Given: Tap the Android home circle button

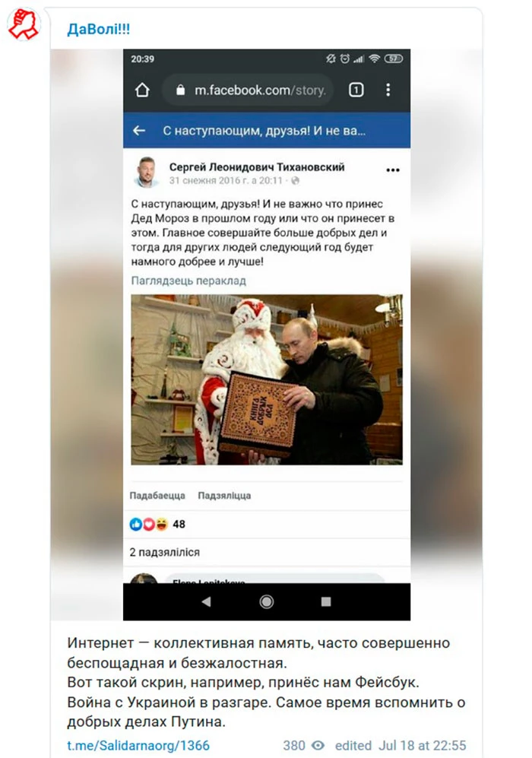Looking at the screenshot, I should (x=266, y=601).
